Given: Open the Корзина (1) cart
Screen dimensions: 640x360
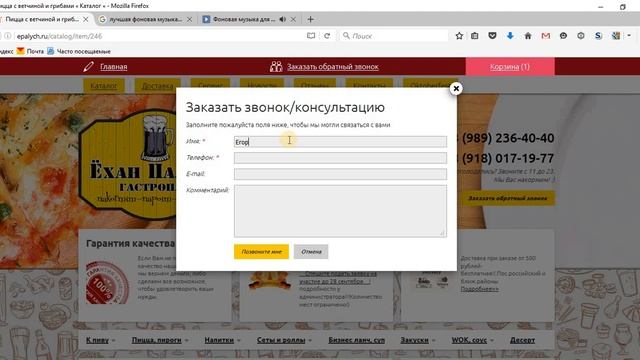Looking at the screenshot, I should 510,67.
